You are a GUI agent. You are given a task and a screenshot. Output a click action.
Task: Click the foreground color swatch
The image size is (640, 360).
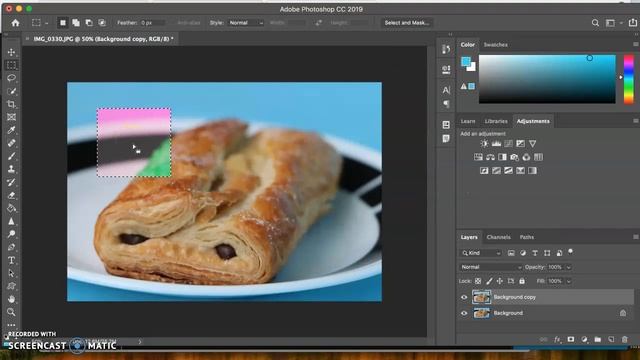[x=466, y=62]
